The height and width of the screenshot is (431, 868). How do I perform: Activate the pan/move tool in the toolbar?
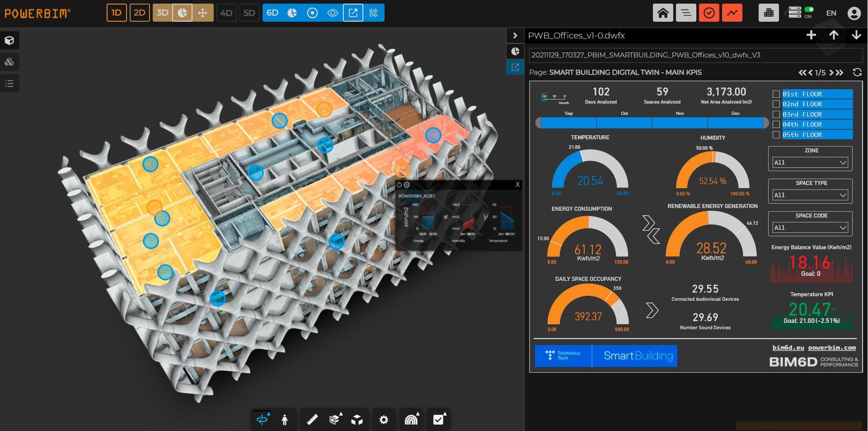click(202, 13)
